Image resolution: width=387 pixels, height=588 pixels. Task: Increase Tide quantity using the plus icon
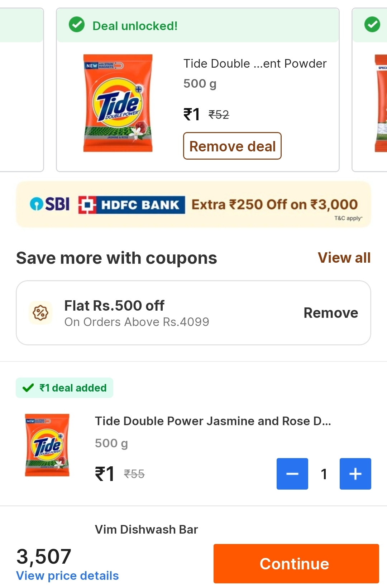coord(355,474)
